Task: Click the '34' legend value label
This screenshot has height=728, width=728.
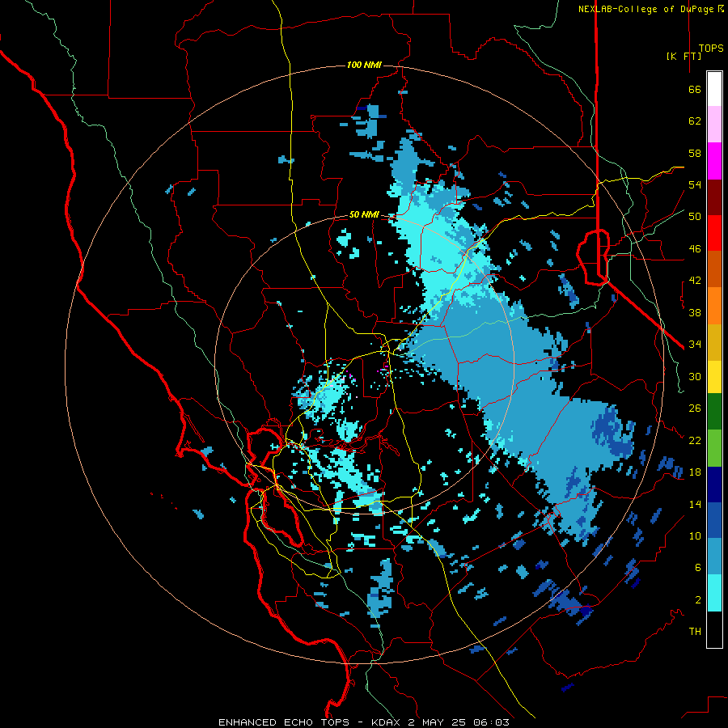Action: [x=695, y=345]
